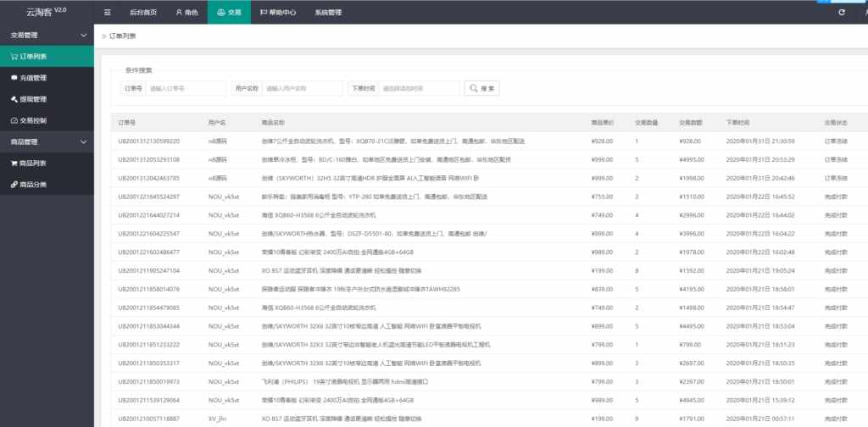Click the 订单列表 breadcrumb

[x=122, y=36]
